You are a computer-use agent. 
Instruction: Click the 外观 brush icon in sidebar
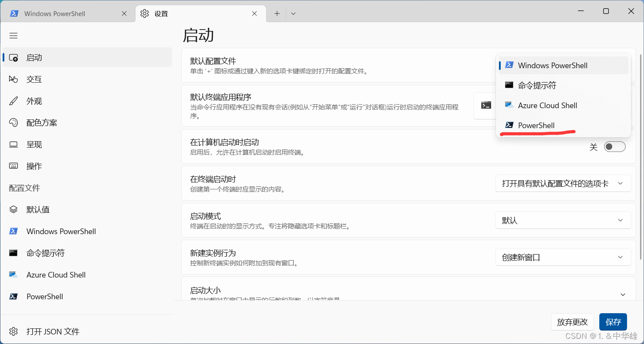[13, 101]
